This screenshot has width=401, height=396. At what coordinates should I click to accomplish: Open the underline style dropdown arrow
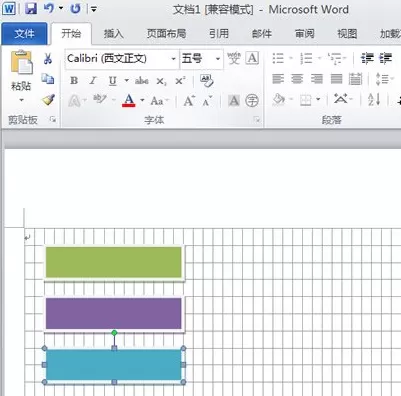click(x=127, y=81)
